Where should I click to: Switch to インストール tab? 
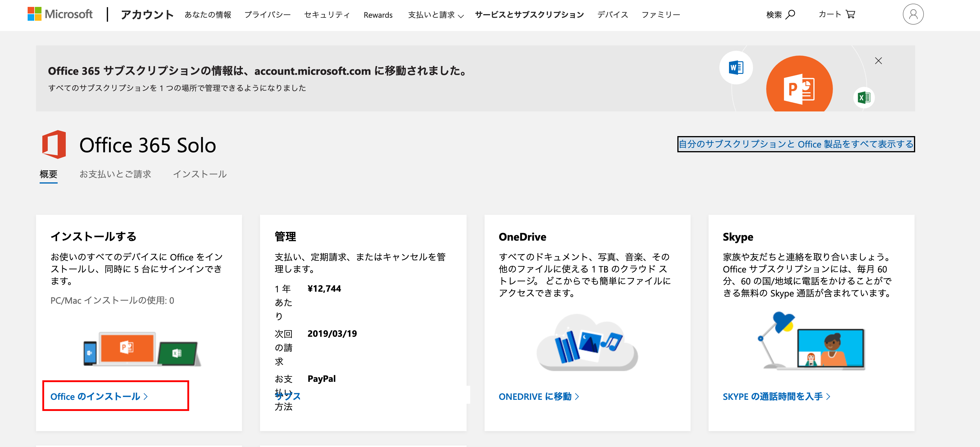pyautogui.click(x=200, y=174)
